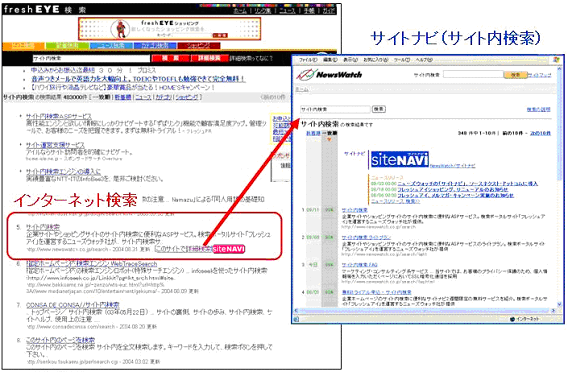
Task: Click the Windows flag icon in browser corner
Action: 557,60
